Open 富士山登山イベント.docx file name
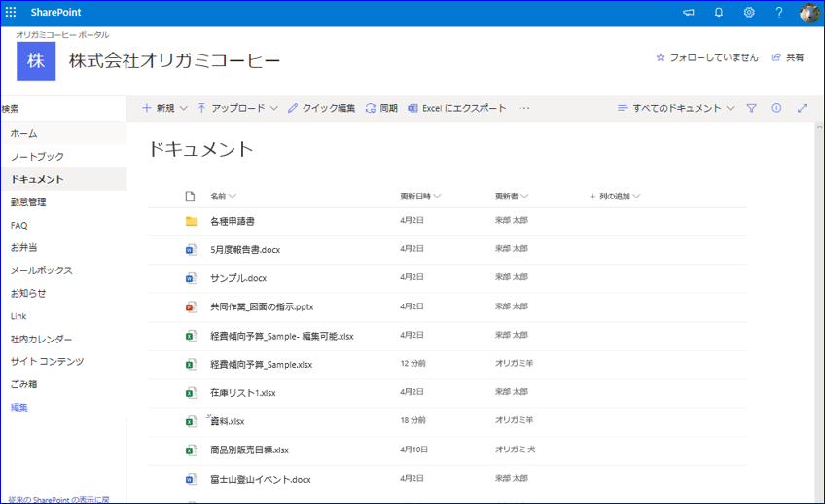825x504 pixels. point(261,480)
